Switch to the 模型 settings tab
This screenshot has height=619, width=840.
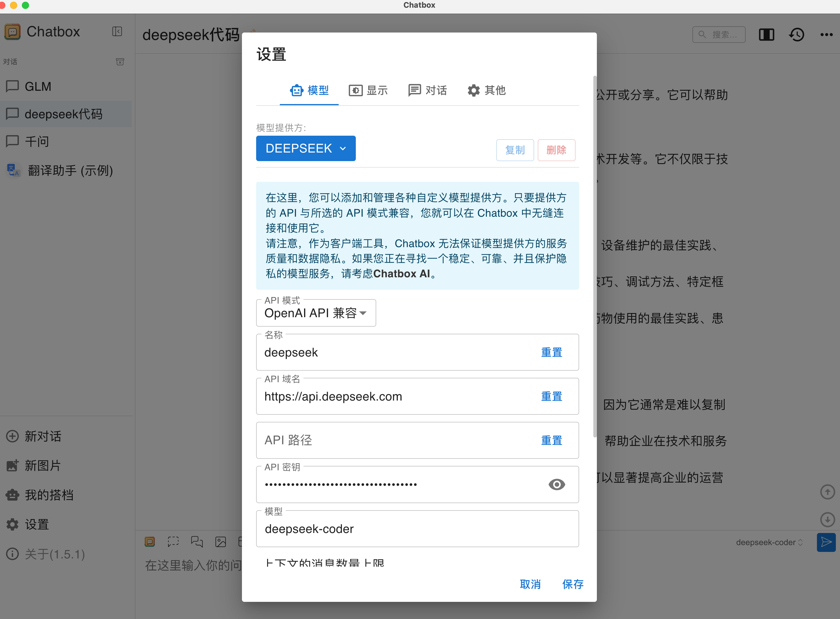pyautogui.click(x=309, y=90)
